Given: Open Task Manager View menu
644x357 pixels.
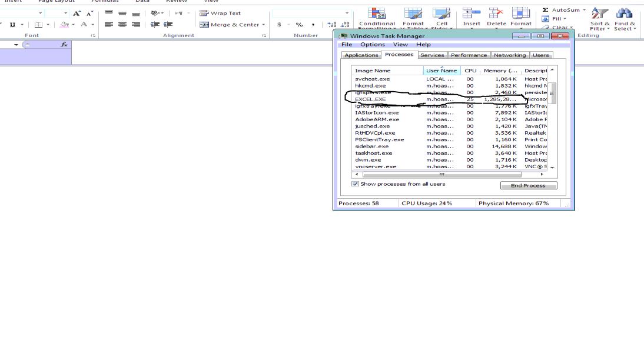Looking at the screenshot, I should coord(400,44).
